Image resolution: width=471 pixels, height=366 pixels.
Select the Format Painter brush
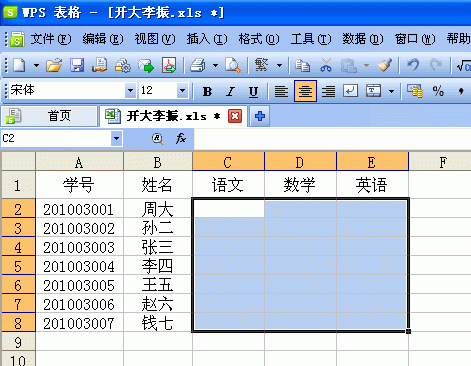tap(384, 65)
